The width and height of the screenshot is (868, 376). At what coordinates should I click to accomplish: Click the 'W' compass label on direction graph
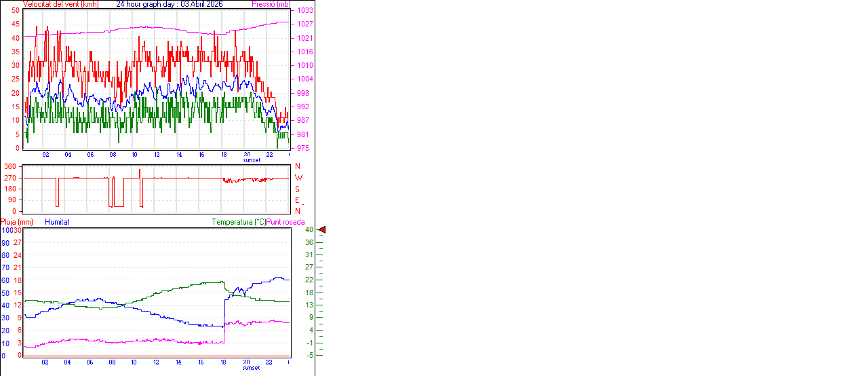298,178
